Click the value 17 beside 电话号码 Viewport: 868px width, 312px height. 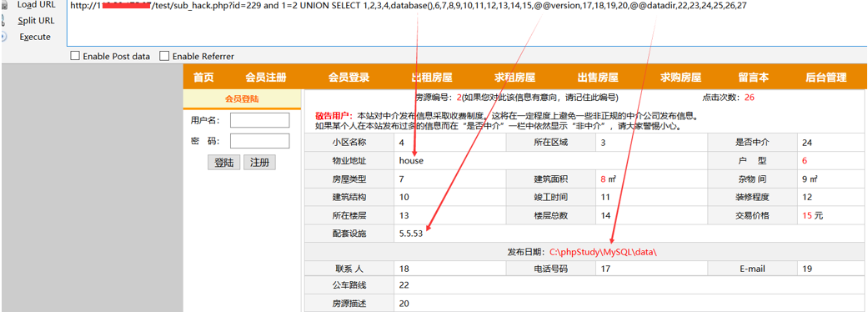605,269
